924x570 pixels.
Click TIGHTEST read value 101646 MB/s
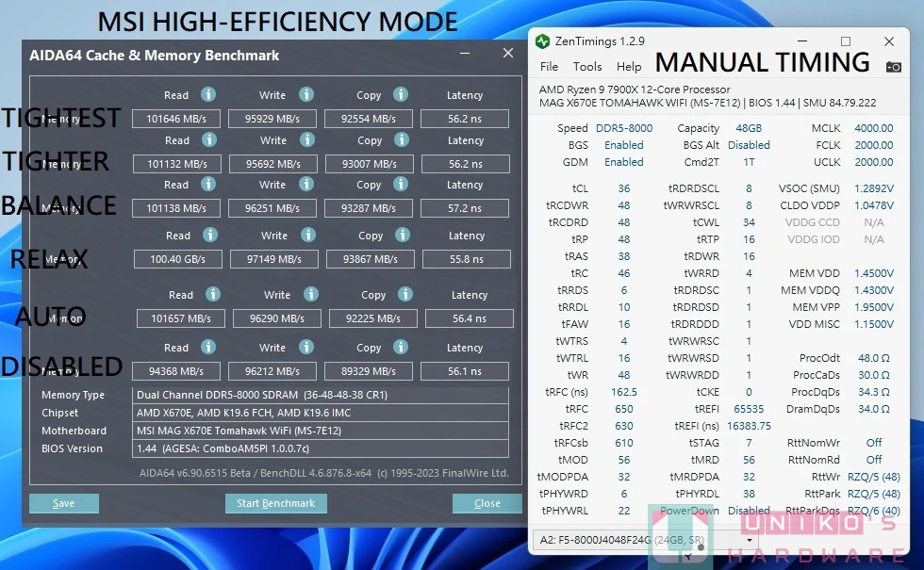coord(176,119)
